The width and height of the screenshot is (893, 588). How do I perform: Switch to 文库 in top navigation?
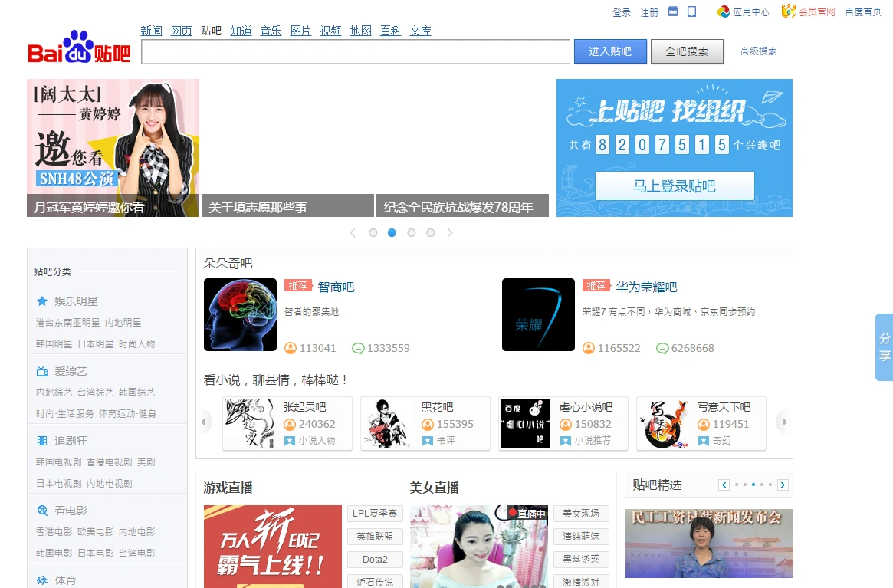click(420, 31)
